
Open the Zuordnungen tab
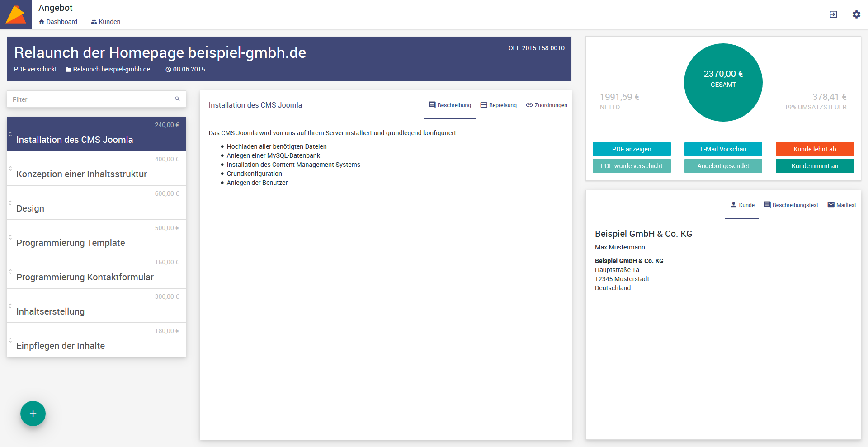(x=546, y=105)
